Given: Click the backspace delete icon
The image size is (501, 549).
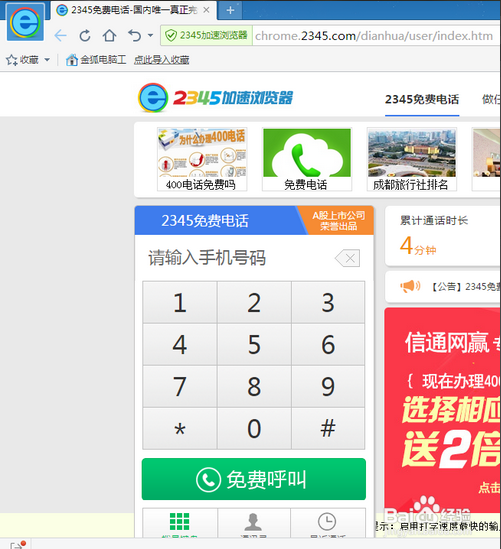Looking at the screenshot, I should (x=347, y=258).
